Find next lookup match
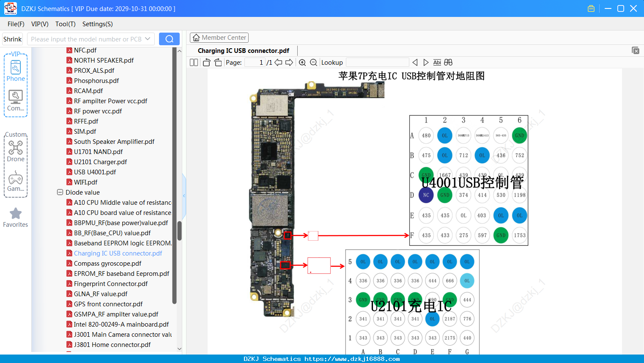 (x=426, y=63)
